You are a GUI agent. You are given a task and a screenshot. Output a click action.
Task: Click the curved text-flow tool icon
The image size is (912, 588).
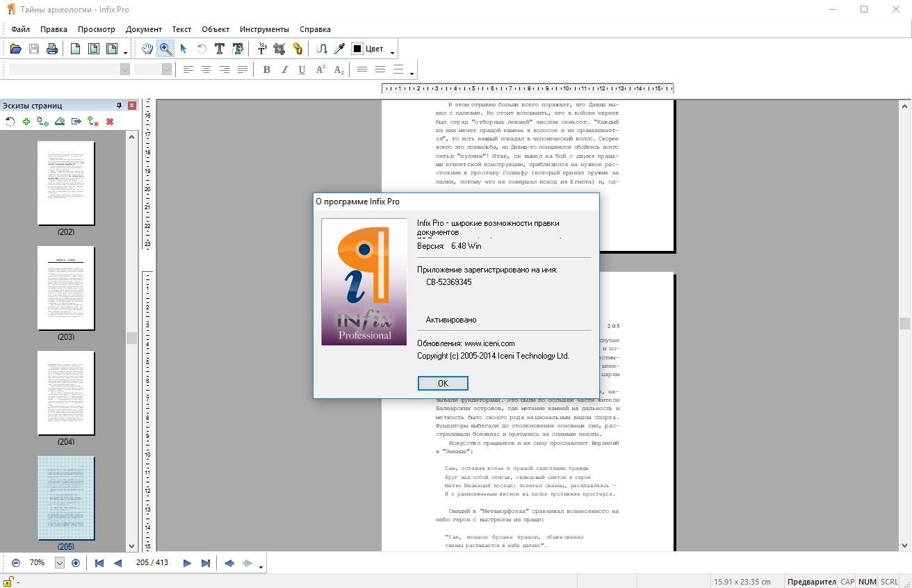click(321, 49)
